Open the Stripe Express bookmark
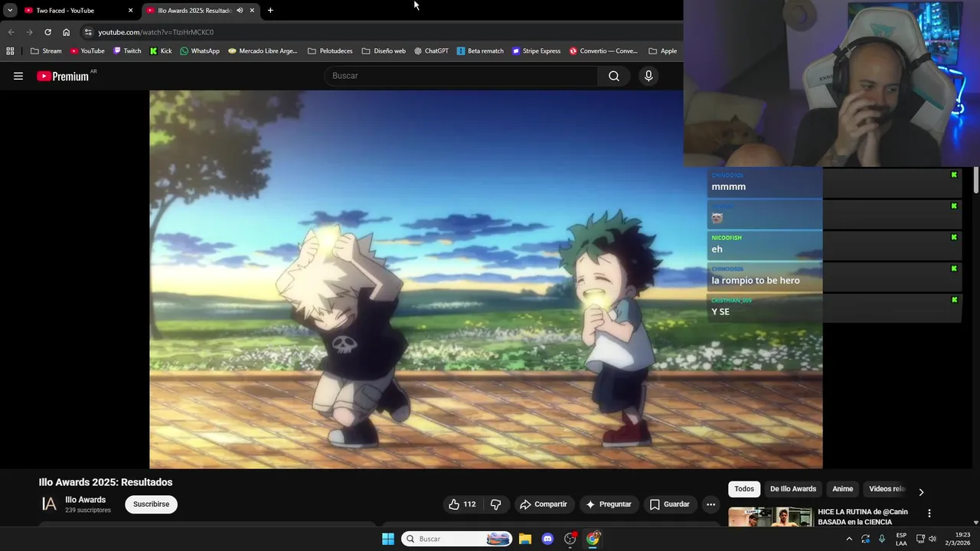Viewport: 980px width, 551px height. click(536, 51)
